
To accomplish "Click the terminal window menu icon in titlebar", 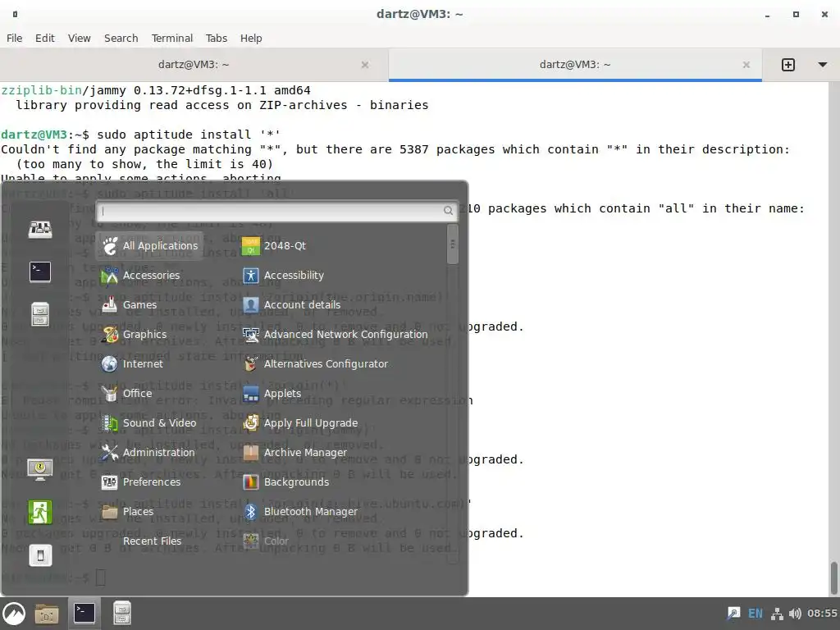I will (15, 15).
